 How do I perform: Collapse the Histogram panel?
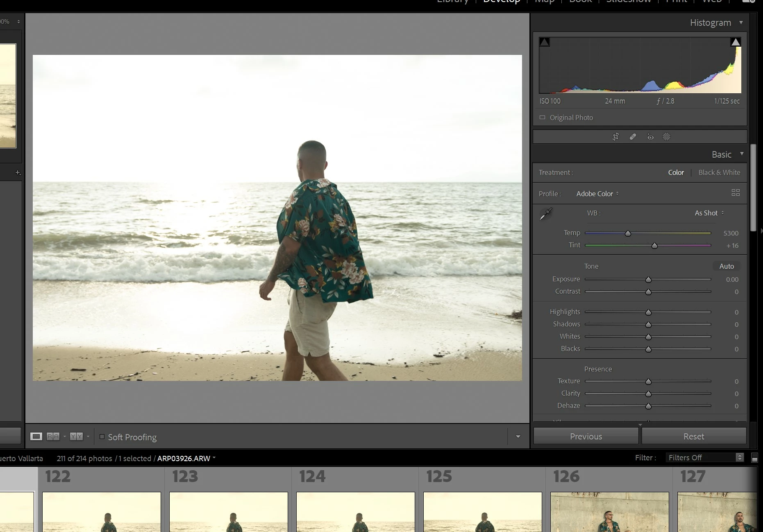[741, 23]
